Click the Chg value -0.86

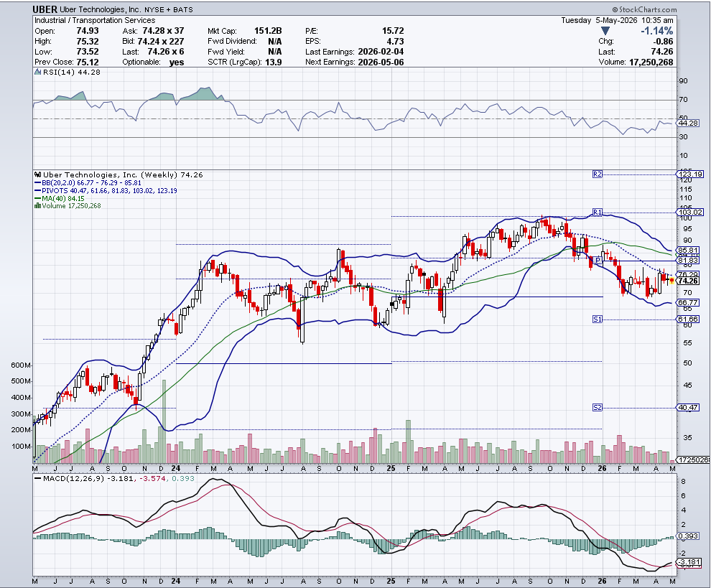point(662,41)
